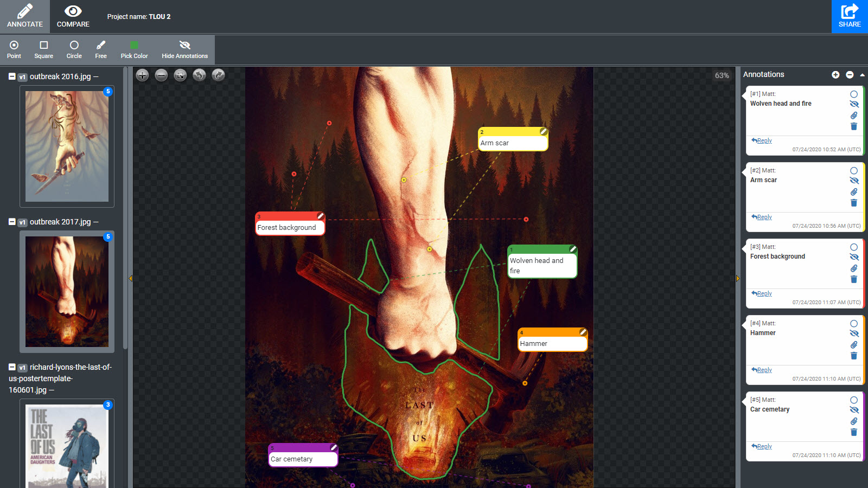Edit the Hammer canvas label
868x488 pixels.
583,332
